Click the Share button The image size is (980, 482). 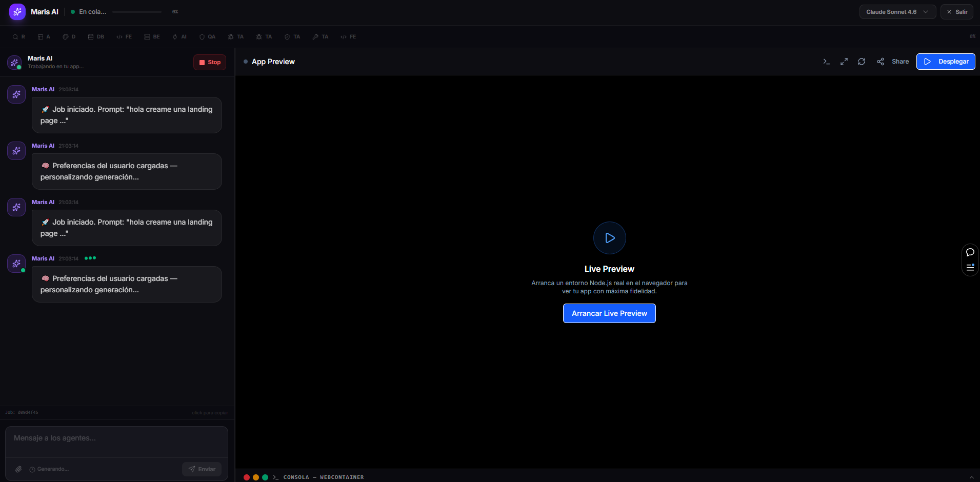pyautogui.click(x=893, y=62)
